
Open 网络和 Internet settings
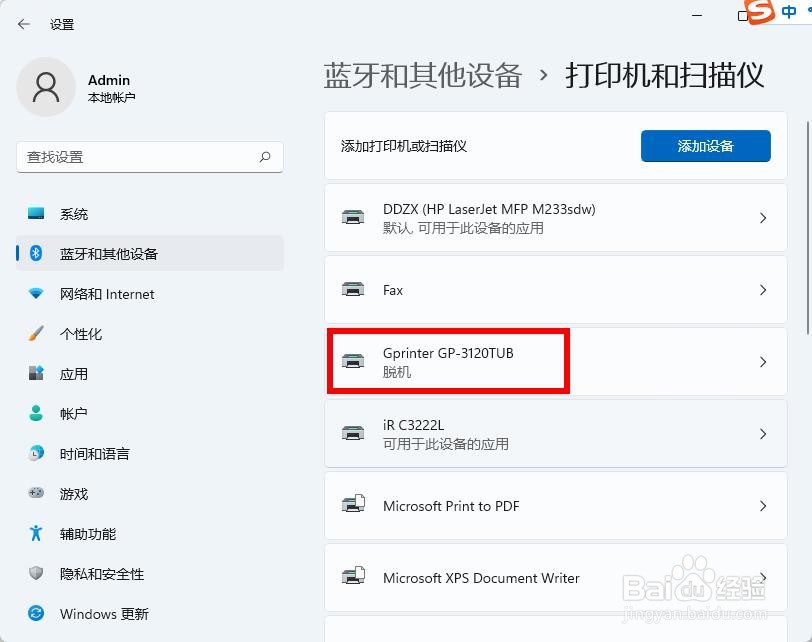click(150, 294)
